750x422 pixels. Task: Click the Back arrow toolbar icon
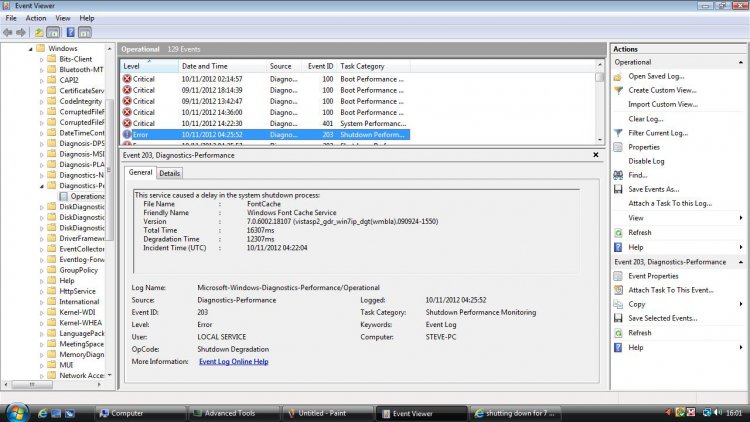[8, 33]
